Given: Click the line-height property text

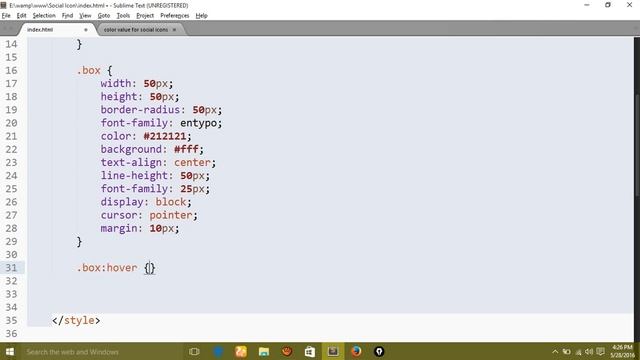Looking at the screenshot, I should pyautogui.click(x=134, y=176).
